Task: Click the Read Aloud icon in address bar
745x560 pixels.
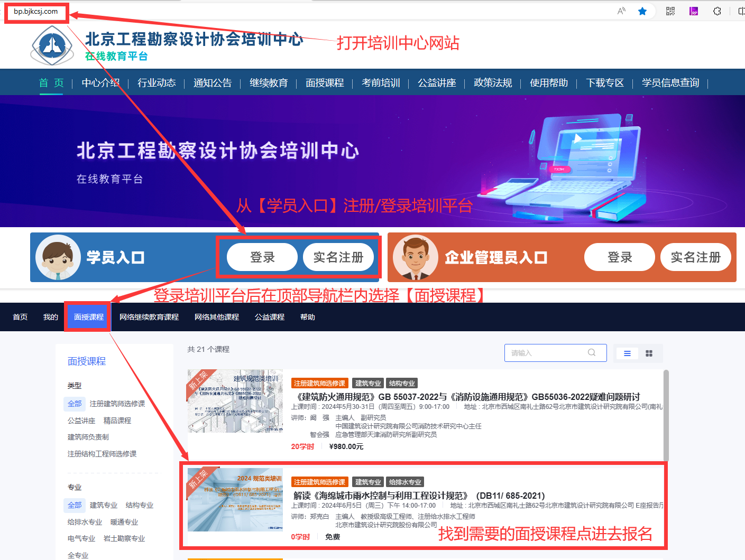Action: [621, 11]
